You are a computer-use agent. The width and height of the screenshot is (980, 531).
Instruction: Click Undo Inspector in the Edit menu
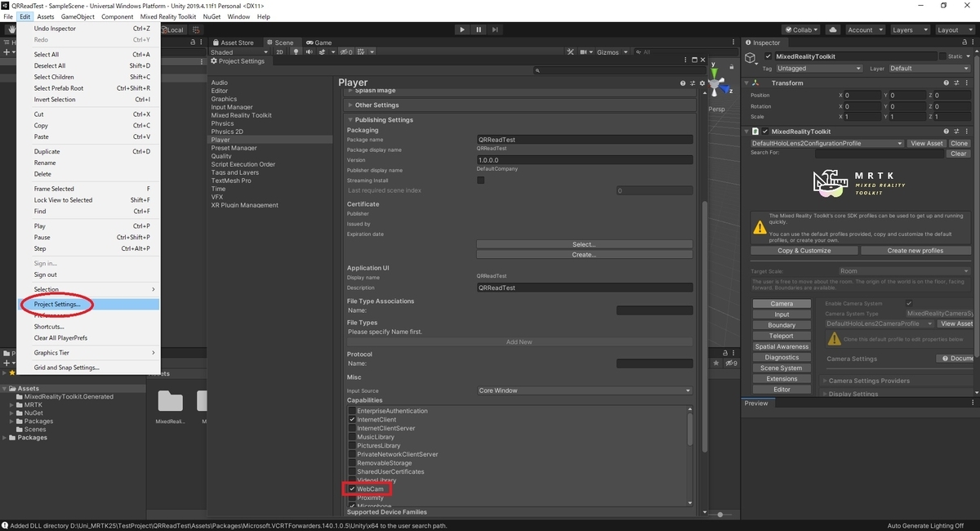(x=55, y=29)
